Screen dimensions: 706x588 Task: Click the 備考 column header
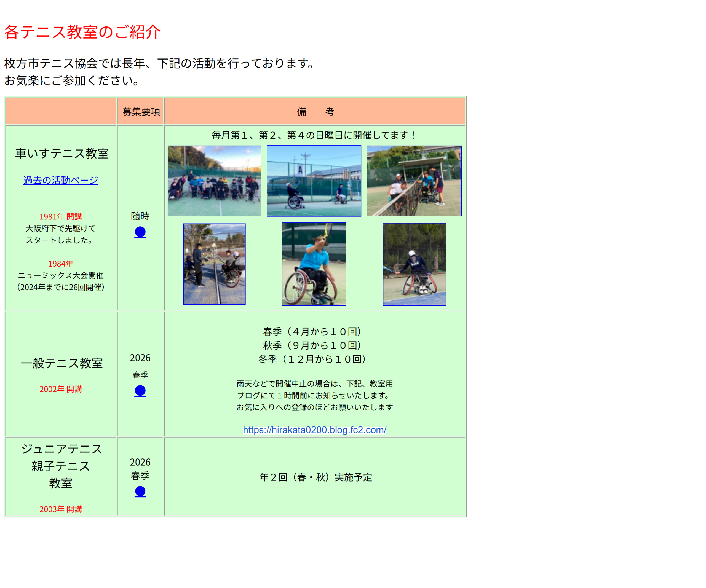point(315,112)
